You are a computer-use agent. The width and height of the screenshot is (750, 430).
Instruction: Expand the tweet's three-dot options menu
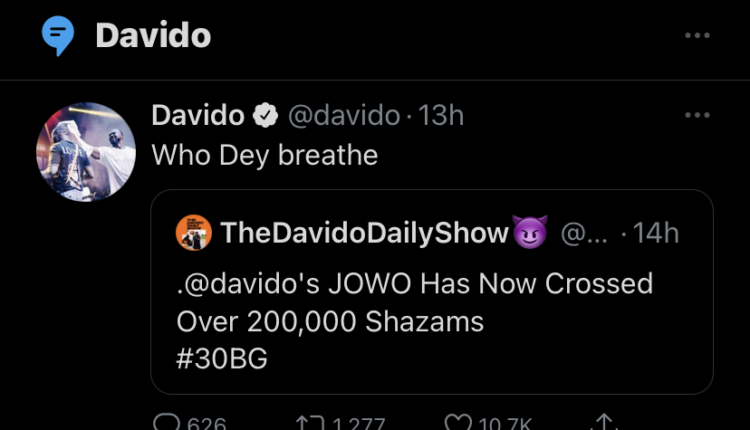696,116
